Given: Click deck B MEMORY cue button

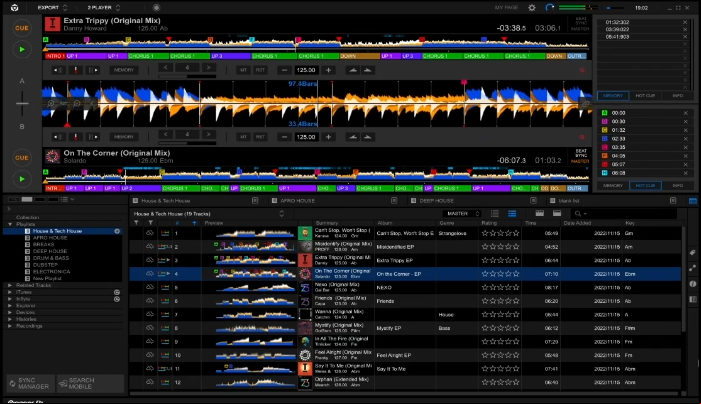Looking at the screenshot, I should click(124, 137).
